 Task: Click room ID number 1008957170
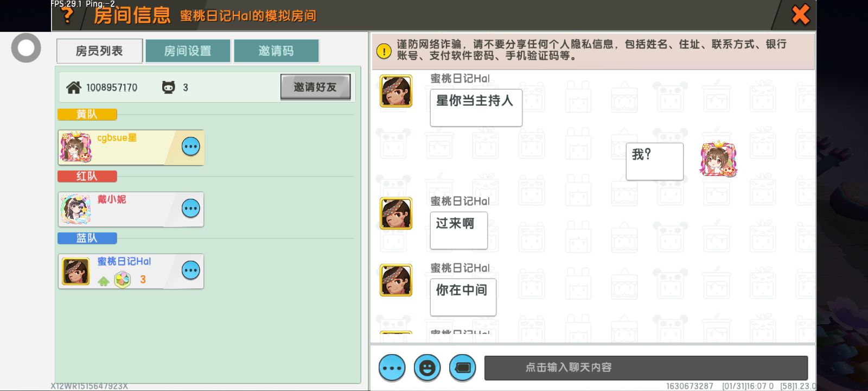tap(112, 87)
